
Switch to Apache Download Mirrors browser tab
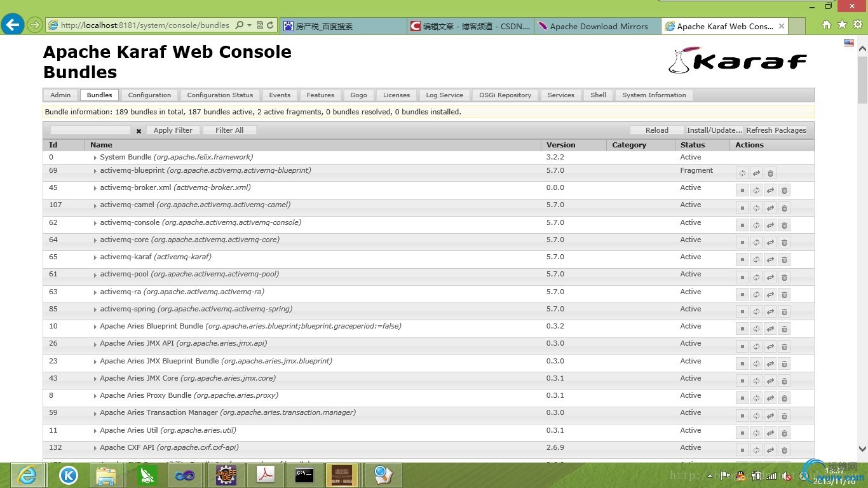pyautogui.click(x=597, y=26)
